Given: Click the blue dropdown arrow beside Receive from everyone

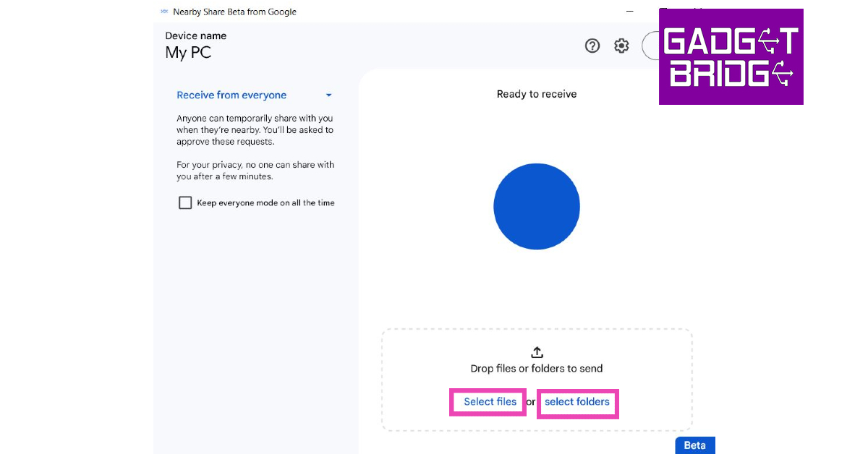Looking at the screenshot, I should point(328,95).
